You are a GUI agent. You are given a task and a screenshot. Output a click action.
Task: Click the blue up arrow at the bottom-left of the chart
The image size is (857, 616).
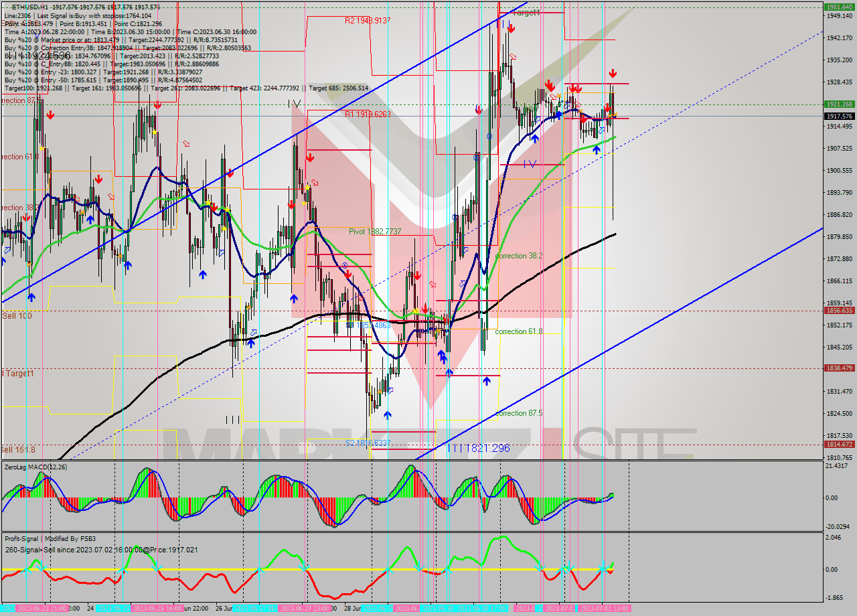(30, 296)
